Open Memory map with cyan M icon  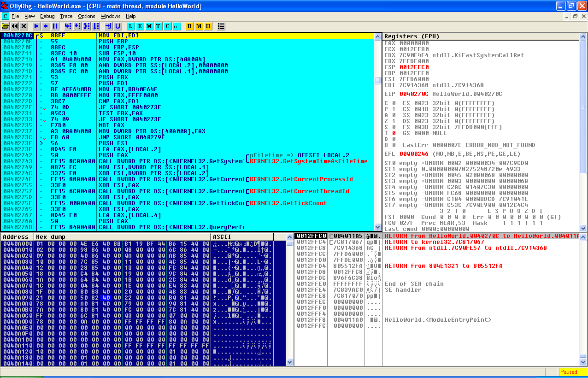coord(149,26)
